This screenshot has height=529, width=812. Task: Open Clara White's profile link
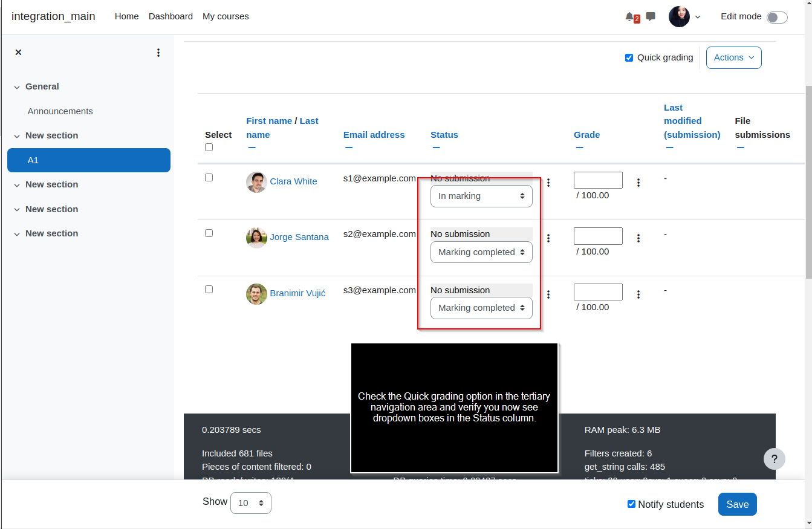[x=293, y=181]
